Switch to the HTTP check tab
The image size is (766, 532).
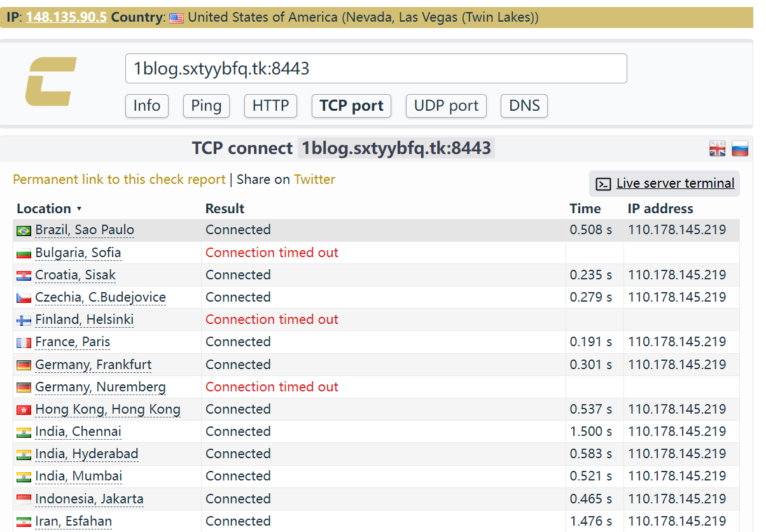coord(270,106)
